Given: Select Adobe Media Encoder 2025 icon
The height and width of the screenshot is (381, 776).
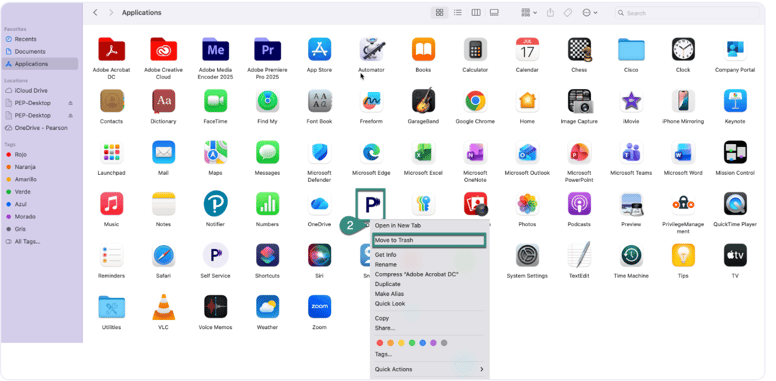Looking at the screenshot, I should click(215, 49).
